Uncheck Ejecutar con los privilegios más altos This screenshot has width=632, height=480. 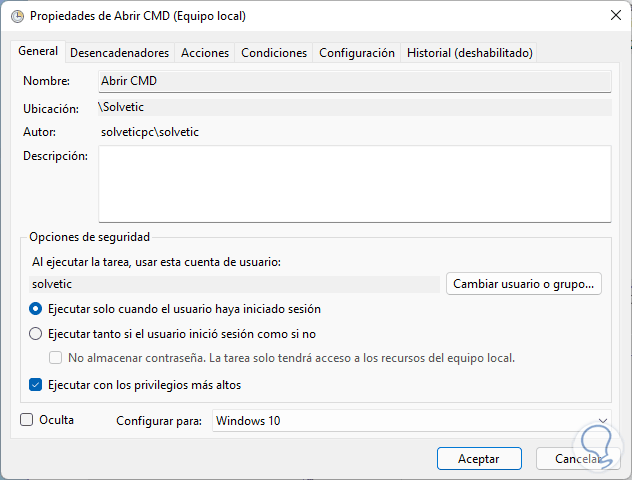[x=36, y=384]
